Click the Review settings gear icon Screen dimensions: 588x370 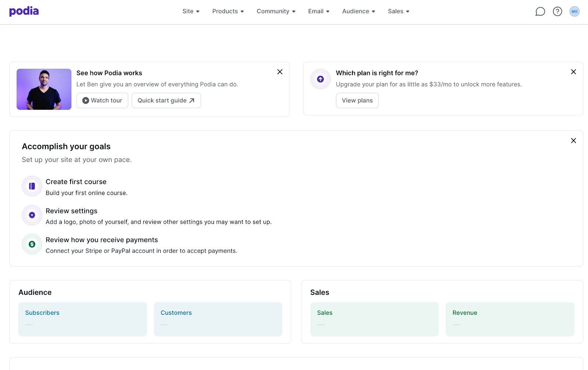(32, 215)
